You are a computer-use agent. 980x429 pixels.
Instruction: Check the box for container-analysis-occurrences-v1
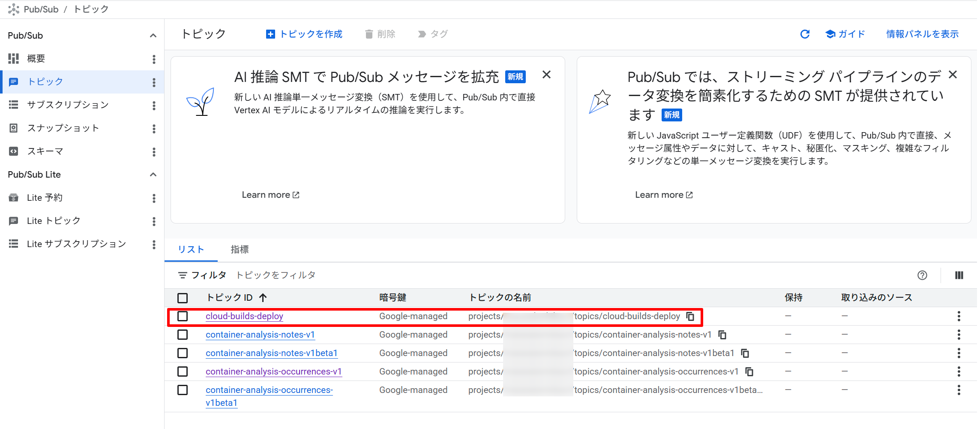pyautogui.click(x=183, y=372)
